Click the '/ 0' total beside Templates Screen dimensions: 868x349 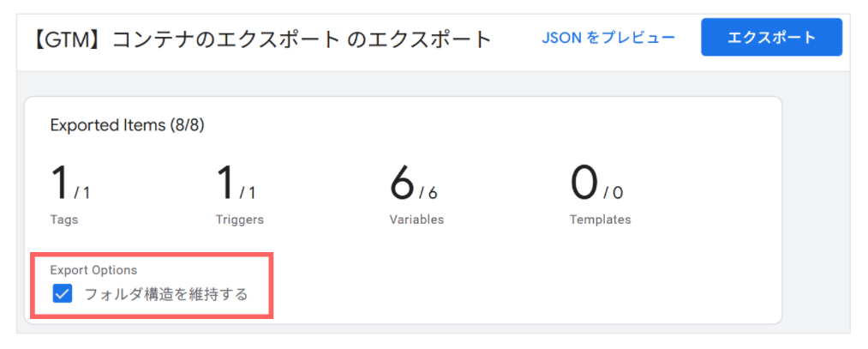click(614, 193)
